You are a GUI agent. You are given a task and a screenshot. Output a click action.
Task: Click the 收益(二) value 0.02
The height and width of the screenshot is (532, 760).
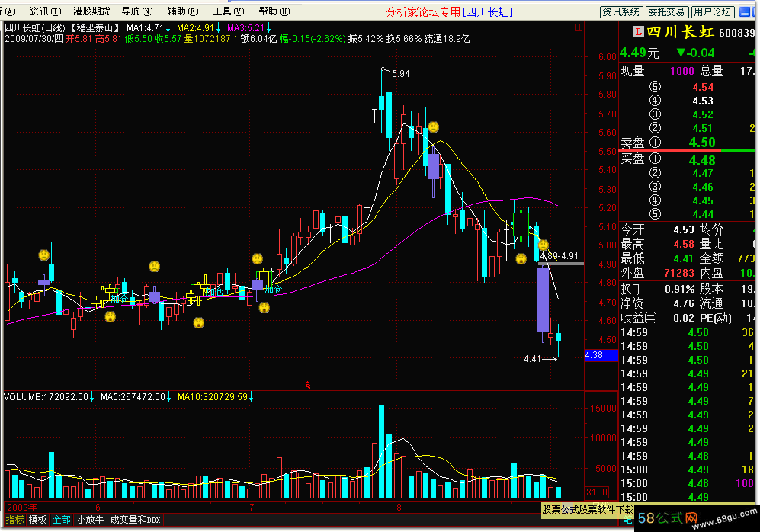(x=684, y=318)
